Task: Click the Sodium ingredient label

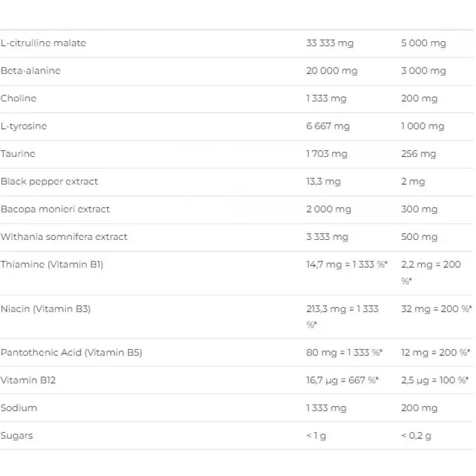Action: (x=19, y=407)
